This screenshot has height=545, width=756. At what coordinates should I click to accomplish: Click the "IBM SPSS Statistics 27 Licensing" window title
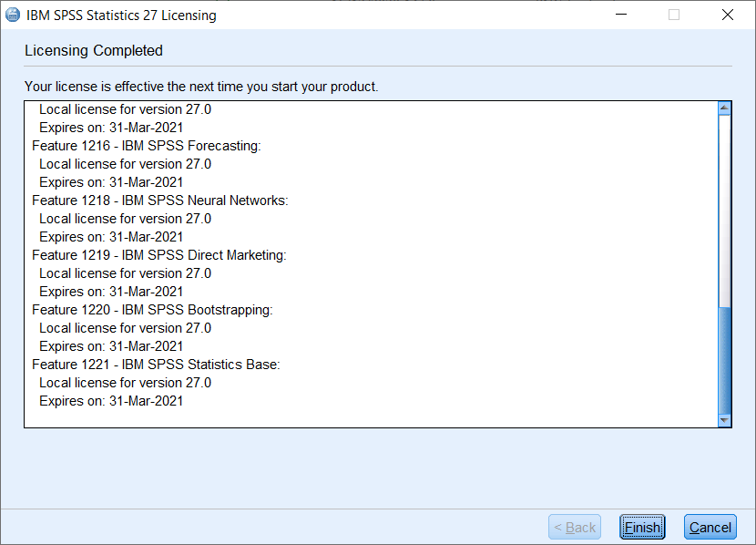121,15
